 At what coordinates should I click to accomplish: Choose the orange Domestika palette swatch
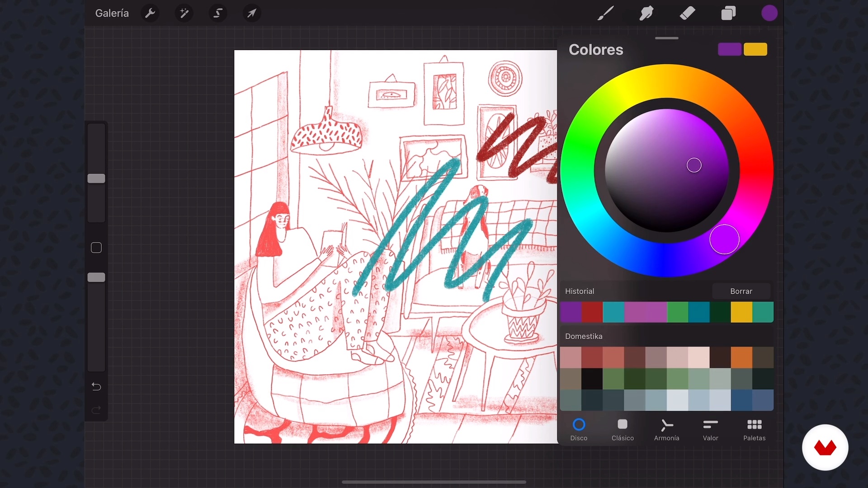tap(741, 357)
